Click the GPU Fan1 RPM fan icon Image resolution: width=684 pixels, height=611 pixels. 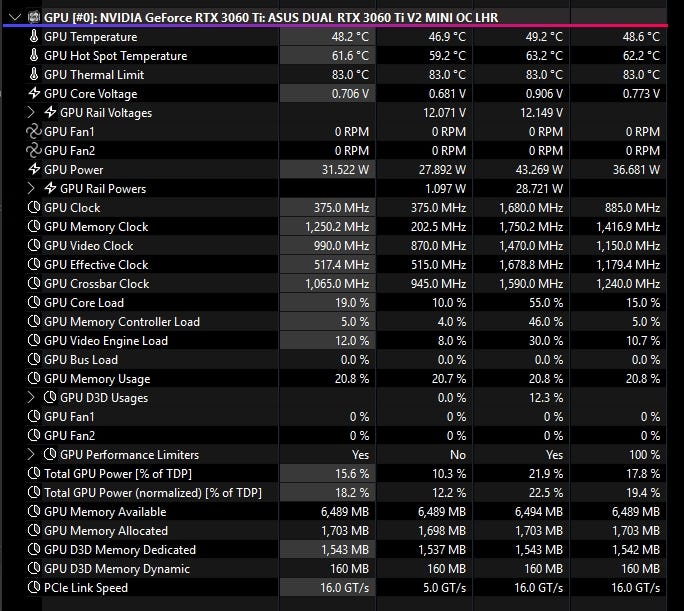[x=33, y=131]
